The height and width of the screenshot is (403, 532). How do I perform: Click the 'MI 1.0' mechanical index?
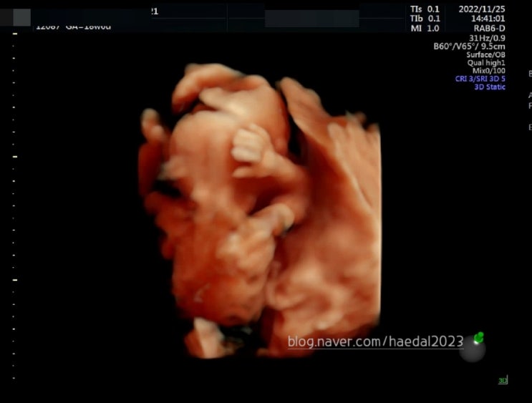(x=425, y=28)
